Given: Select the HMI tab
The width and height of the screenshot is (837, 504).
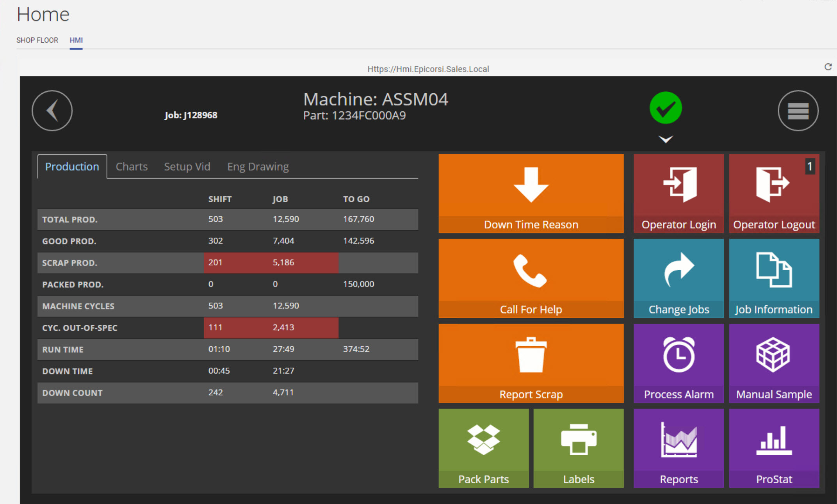Looking at the screenshot, I should point(76,40).
